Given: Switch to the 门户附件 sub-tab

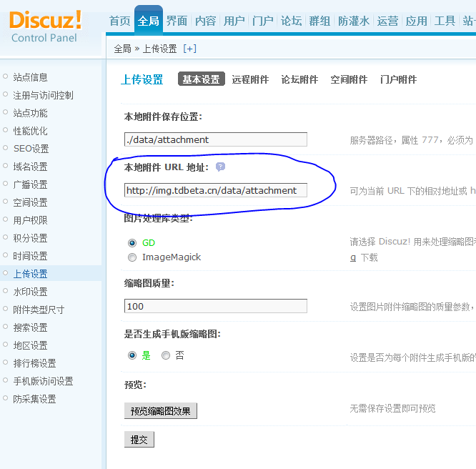Looking at the screenshot, I should [398, 79].
